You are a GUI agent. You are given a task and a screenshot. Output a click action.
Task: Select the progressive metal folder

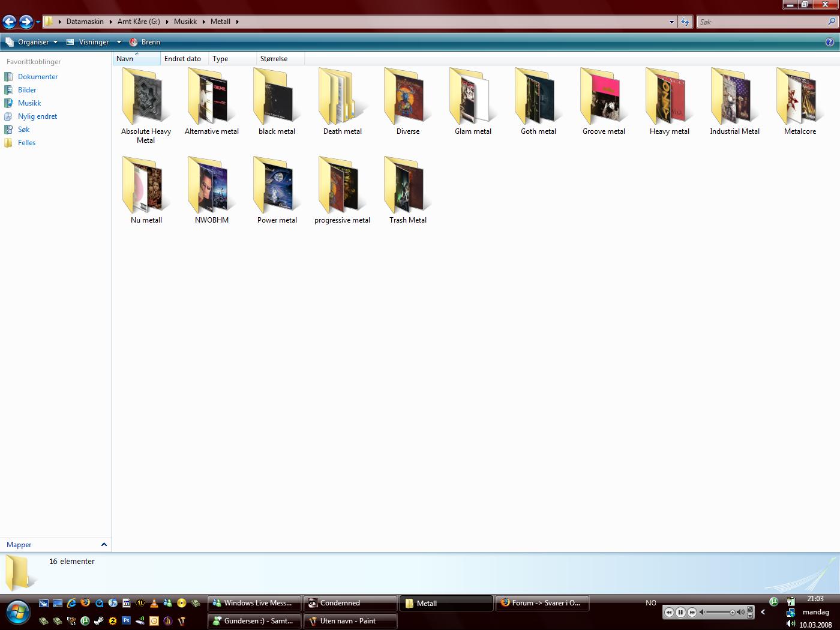click(342, 190)
